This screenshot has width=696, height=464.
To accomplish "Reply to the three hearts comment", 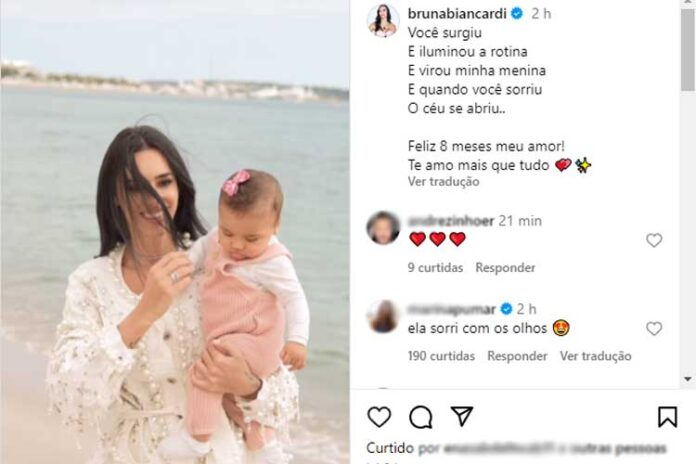I will pos(505,268).
